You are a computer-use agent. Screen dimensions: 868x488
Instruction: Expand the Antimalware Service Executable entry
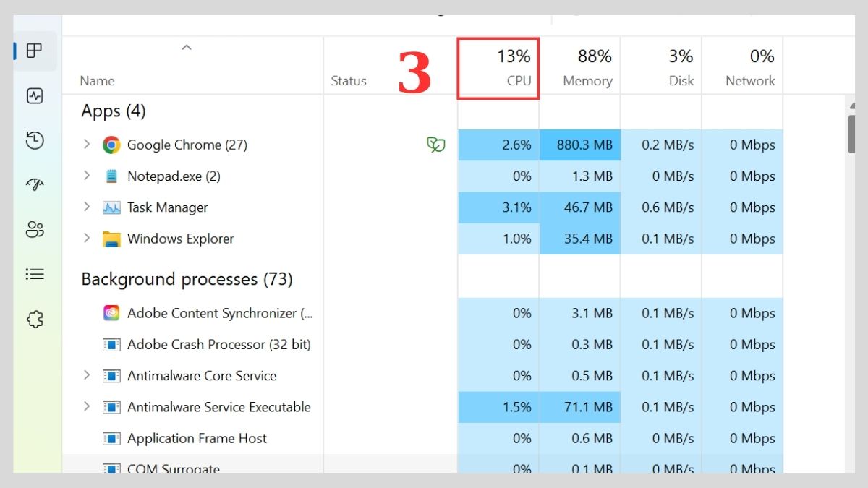tap(88, 407)
